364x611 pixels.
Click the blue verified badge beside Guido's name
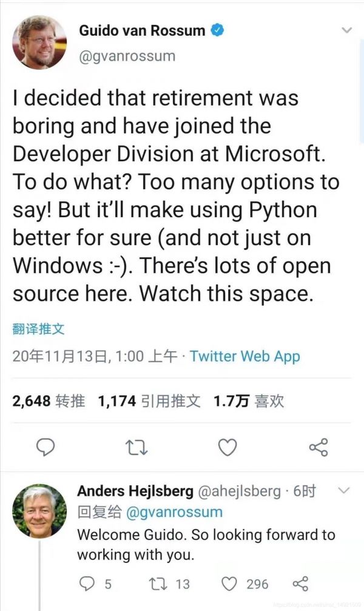pyautogui.click(x=217, y=30)
